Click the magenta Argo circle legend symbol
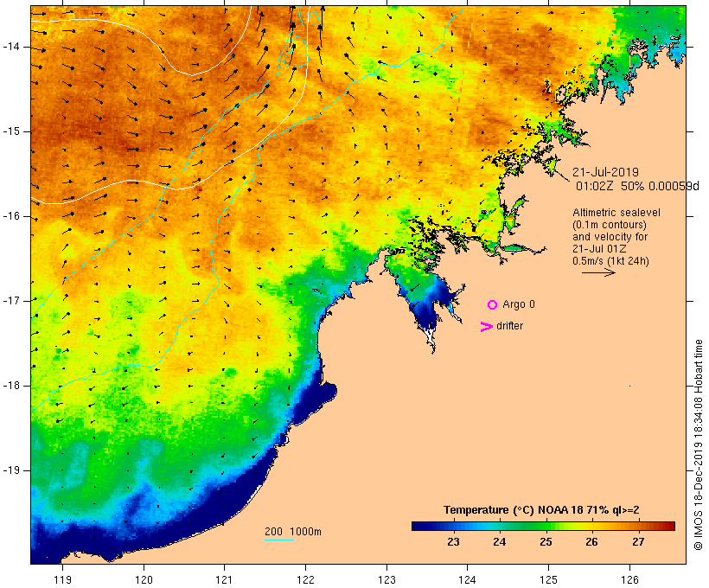The height and width of the screenshot is (588, 709). (493, 305)
